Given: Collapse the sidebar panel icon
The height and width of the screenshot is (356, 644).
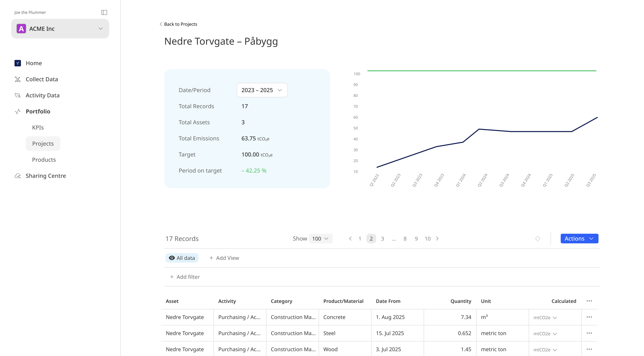Looking at the screenshot, I should (x=104, y=12).
